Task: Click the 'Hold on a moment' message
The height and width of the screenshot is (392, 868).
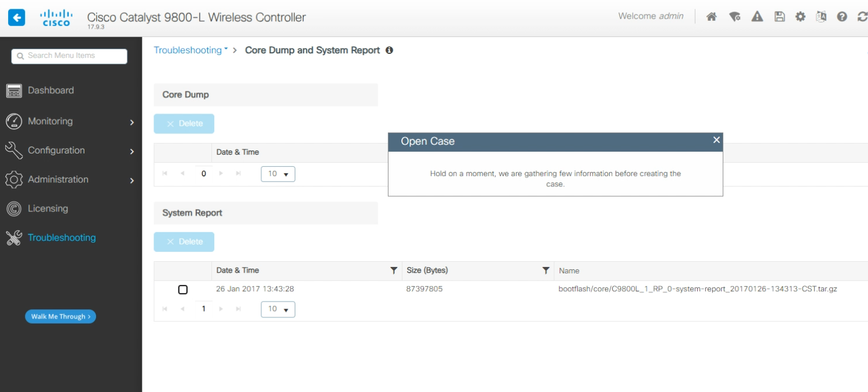Action: tap(555, 179)
